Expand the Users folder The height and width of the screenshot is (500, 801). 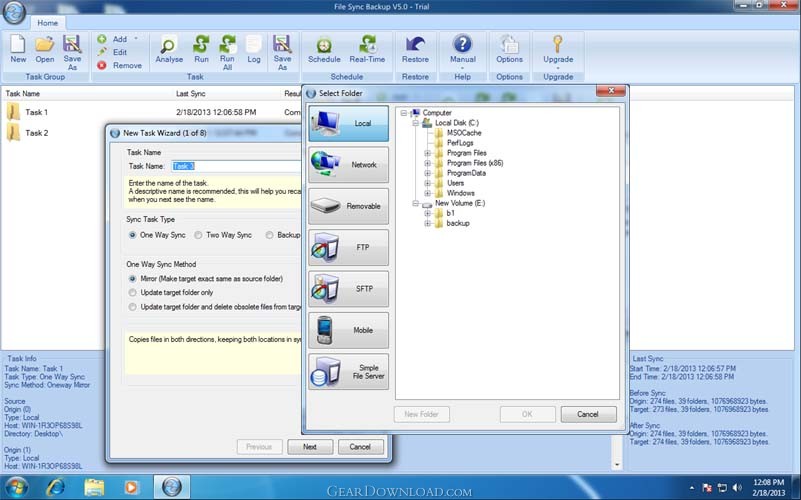pos(428,183)
